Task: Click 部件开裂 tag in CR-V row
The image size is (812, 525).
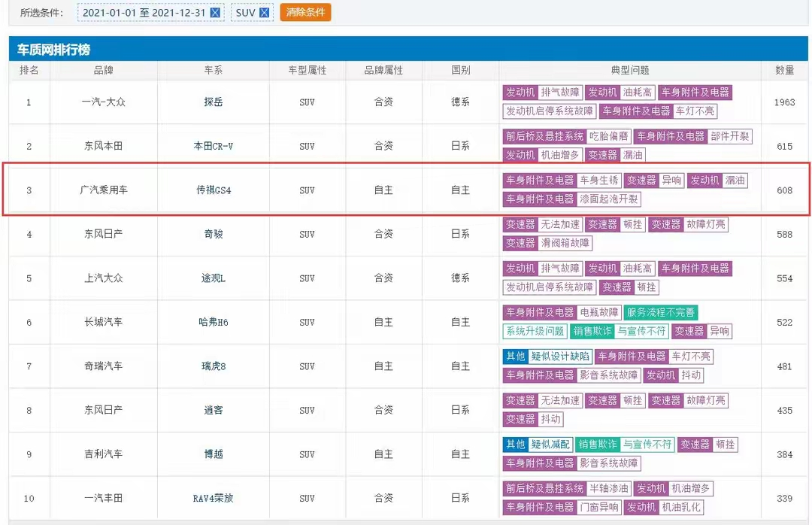Action: coord(729,136)
